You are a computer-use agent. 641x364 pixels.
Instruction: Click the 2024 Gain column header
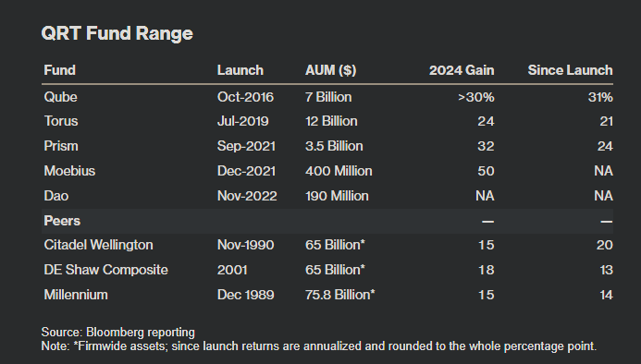click(x=462, y=70)
